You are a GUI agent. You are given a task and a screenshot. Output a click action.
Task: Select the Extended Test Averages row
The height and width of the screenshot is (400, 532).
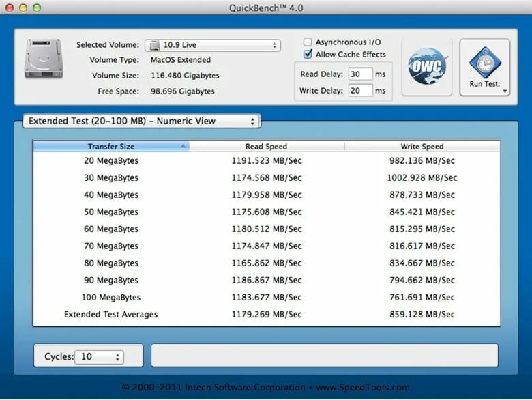click(266, 315)
